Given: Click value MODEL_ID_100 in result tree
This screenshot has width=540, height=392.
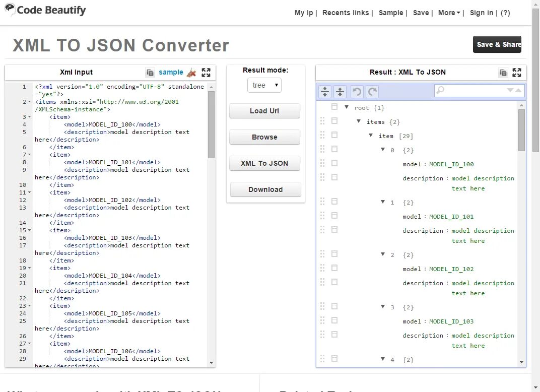Looking at the screenshot, I should pos(451,164).
